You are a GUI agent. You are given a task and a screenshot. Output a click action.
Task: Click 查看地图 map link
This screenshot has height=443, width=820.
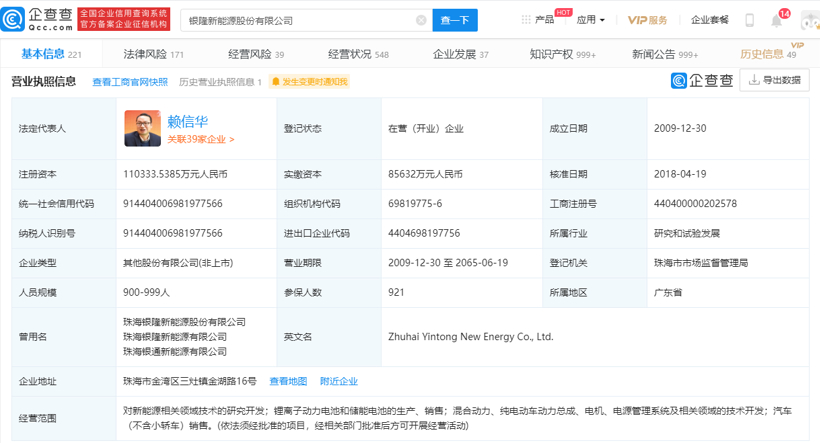(288, 381)
